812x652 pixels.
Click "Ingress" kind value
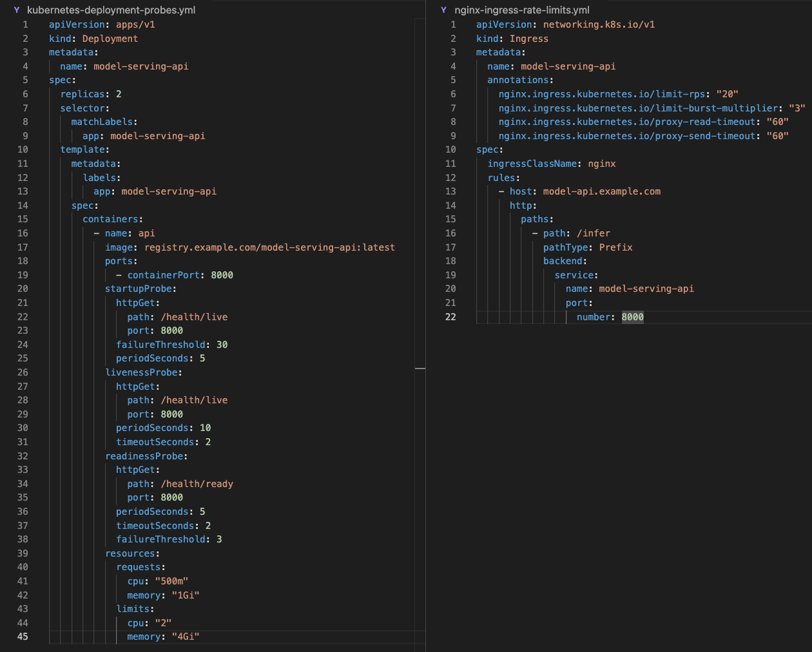pos(529,39)
